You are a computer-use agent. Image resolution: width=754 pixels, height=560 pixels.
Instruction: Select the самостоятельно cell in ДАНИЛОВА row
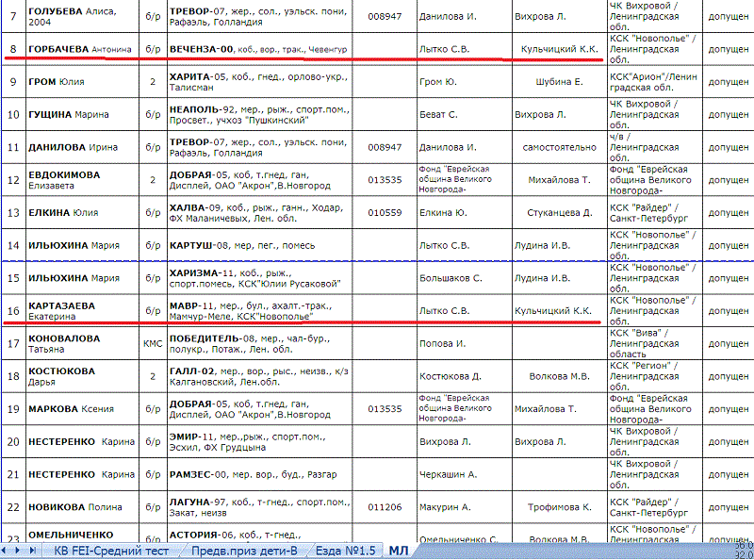[x=559, y=147]
